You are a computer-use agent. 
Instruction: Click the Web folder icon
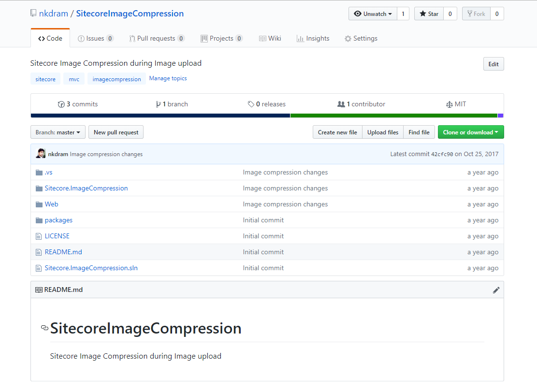pyautogui.click(x=39, y=204)
